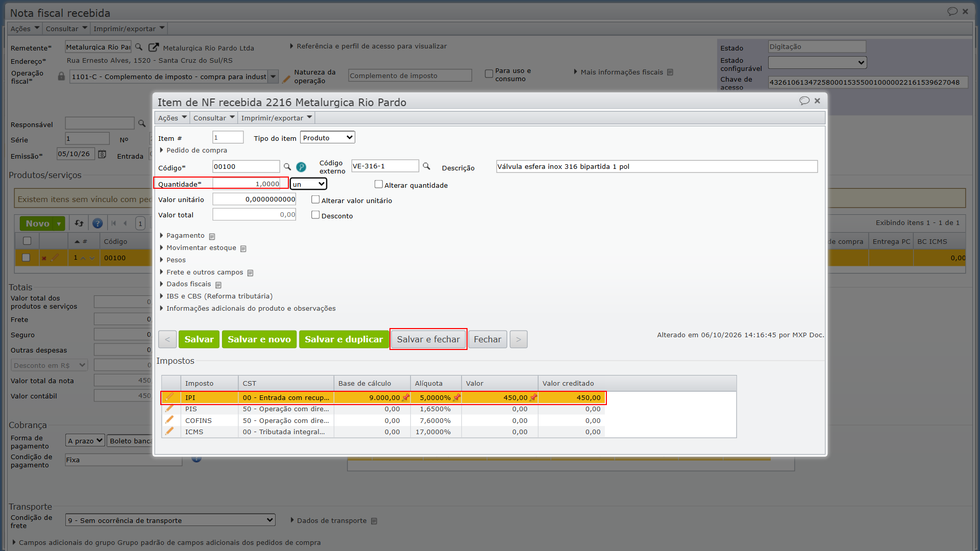Screen dimensions: 980x551
Task: Expand the Pagamento section
Action: coord(182,236)
